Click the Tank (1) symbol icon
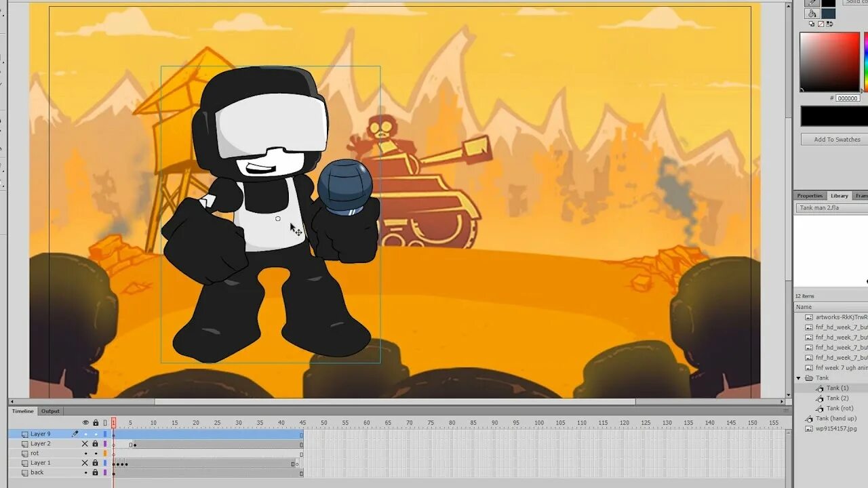This screenshot has width=868, height=488. 819,388
